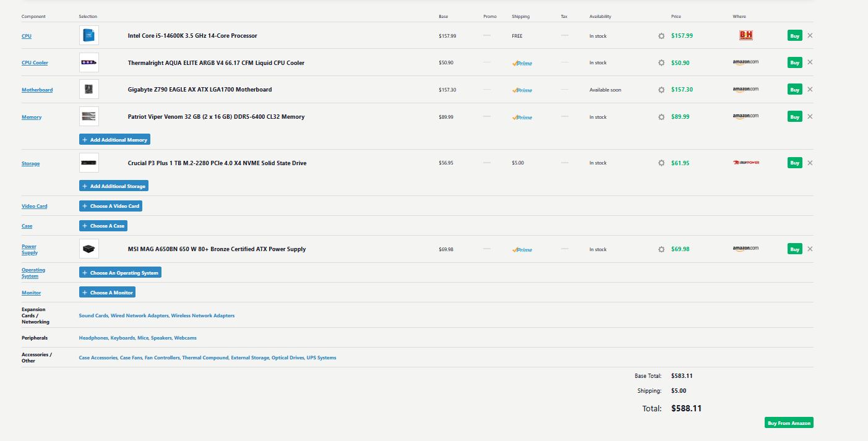Open Intel Core i5-14600K product name
Viewport: 868px width, 441px height.
coord(192,36)
